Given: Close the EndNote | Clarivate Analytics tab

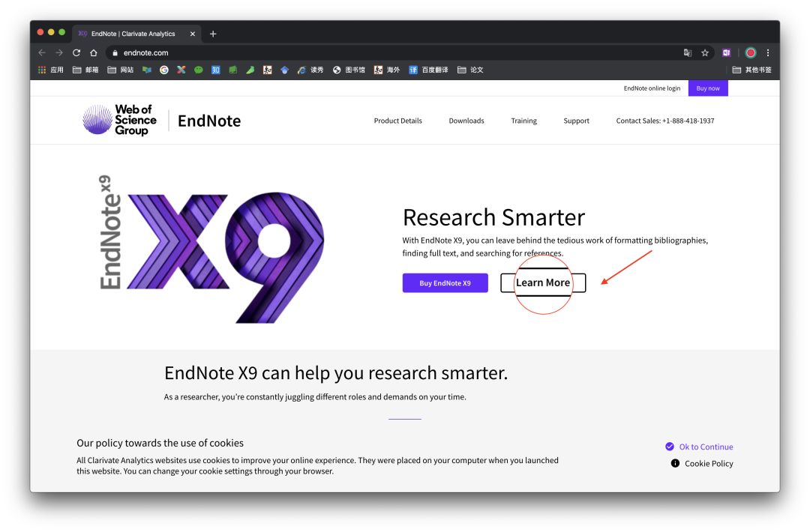Looking at the screenshot, I should (193, 34).
